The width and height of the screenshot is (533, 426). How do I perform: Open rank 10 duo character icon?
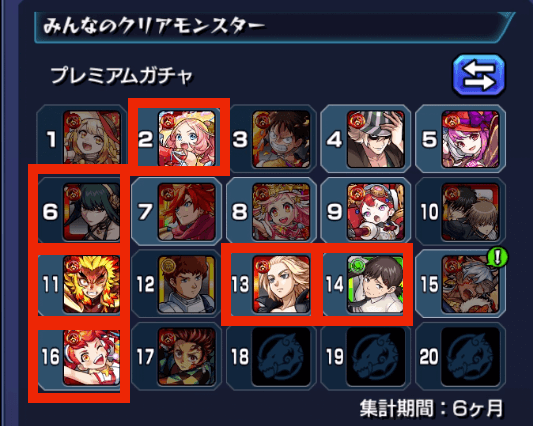[470, 212]
